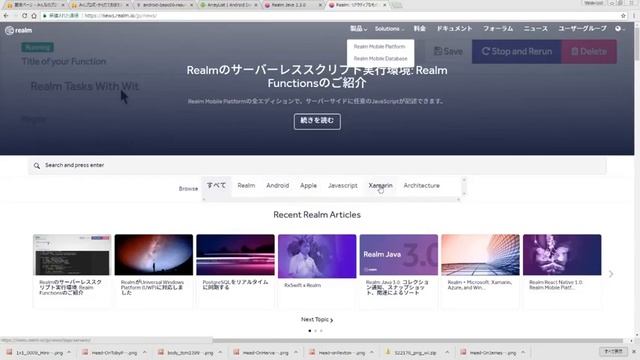Select the すべて browse tab
The image size is (640, 360).
tap(216, 185)
